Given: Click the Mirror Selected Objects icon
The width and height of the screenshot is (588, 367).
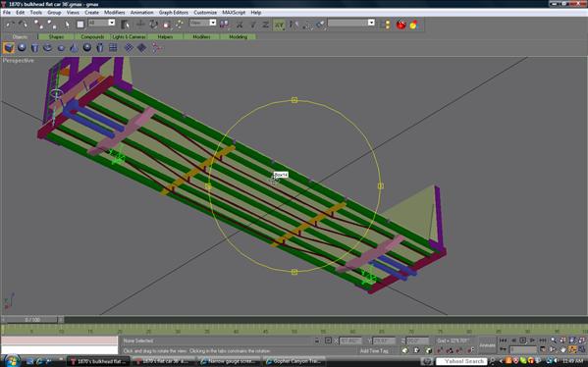Looking at the screenshot, I should click(x=294, y=25).
